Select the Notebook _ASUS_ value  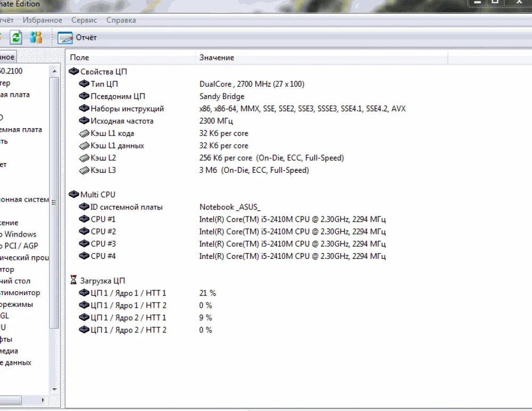(x=230, y=207)
